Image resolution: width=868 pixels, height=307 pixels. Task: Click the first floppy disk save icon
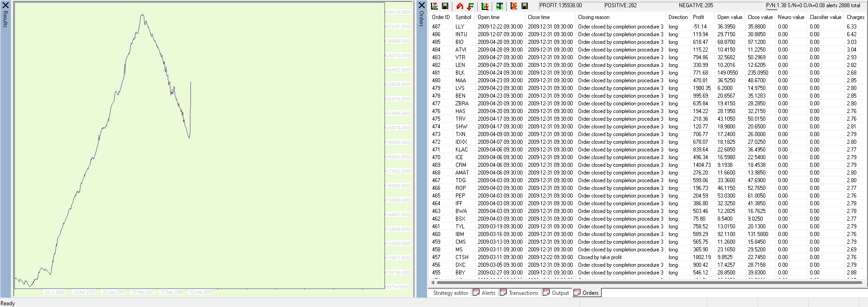[x=445, y=6]
